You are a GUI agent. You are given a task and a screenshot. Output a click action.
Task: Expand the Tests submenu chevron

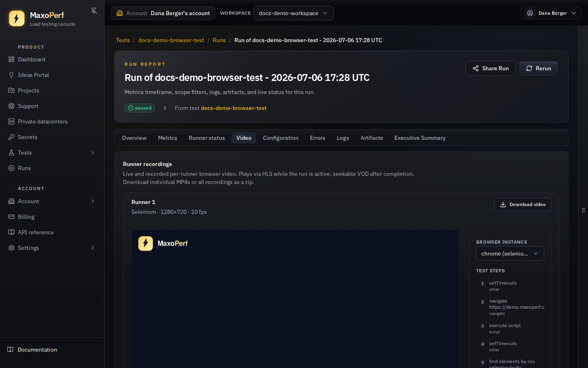pos(93,153)
